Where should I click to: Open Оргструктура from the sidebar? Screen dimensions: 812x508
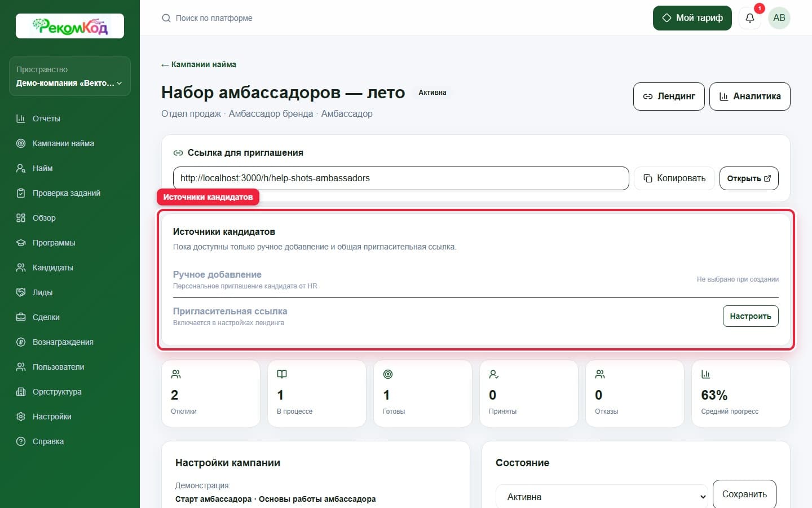click(57, 392)
